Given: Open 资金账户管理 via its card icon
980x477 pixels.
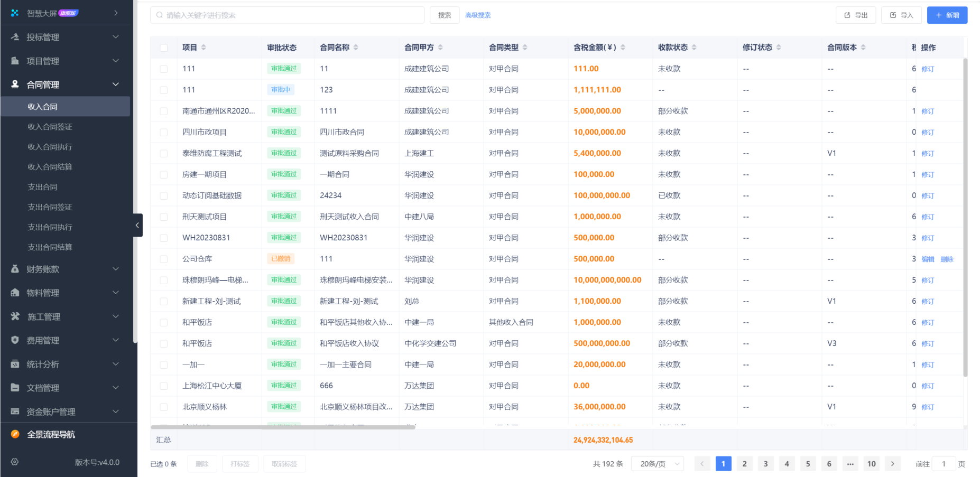Looking at the screenshot, I should (14, 411).
